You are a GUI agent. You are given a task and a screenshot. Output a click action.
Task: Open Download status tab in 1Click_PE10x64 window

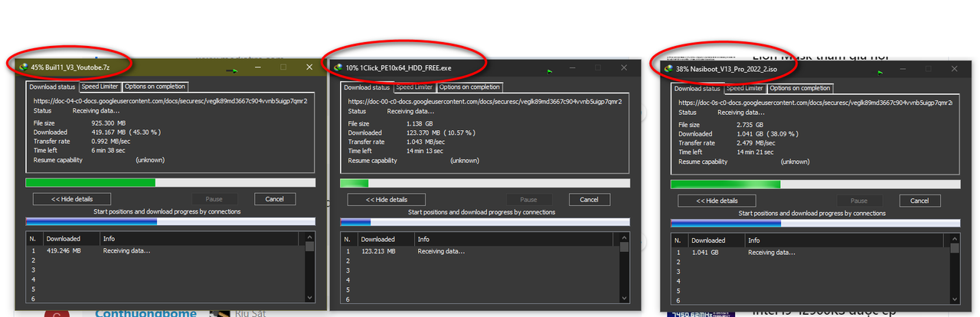(367, 87)
